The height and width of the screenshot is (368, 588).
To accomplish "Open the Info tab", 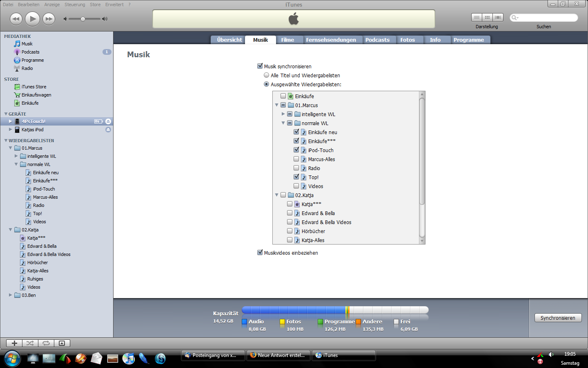I will [x=435, y=40].
